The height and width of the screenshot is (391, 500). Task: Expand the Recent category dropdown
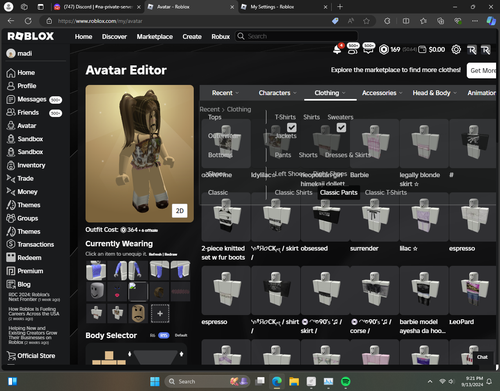coord(225,93)
